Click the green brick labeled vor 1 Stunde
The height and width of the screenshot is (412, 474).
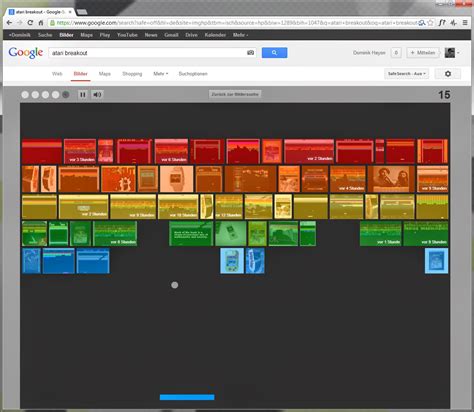tap(381, 234)
